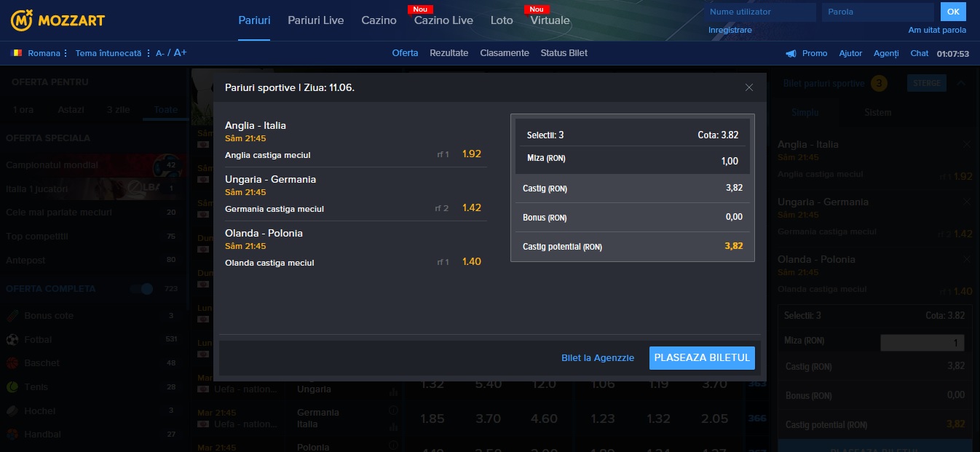Remove Anglia - Italia from bet slip
The image size is (980, 452).
(967, 144)
